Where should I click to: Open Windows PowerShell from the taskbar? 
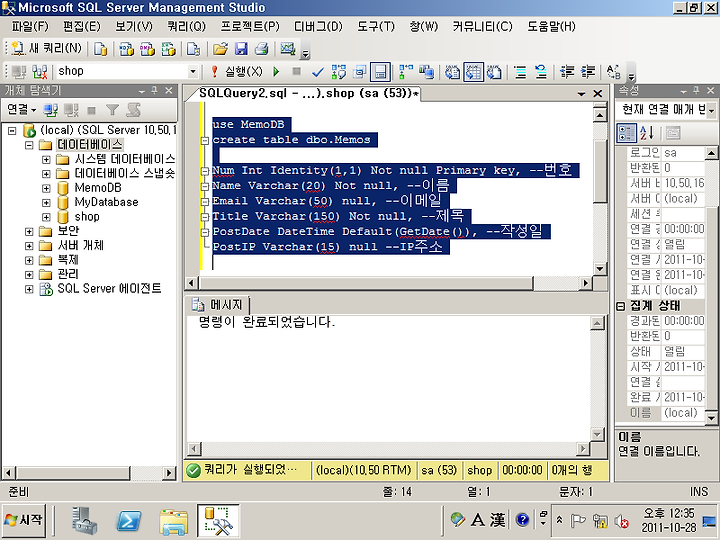coord(129,521)
